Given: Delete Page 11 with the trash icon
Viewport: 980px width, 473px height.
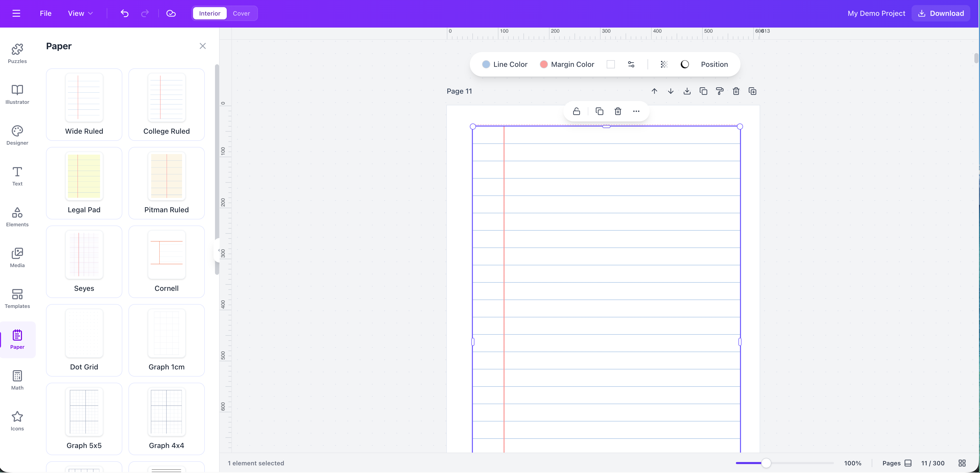Looking at the screenshot, I should (x=736, y=91).
